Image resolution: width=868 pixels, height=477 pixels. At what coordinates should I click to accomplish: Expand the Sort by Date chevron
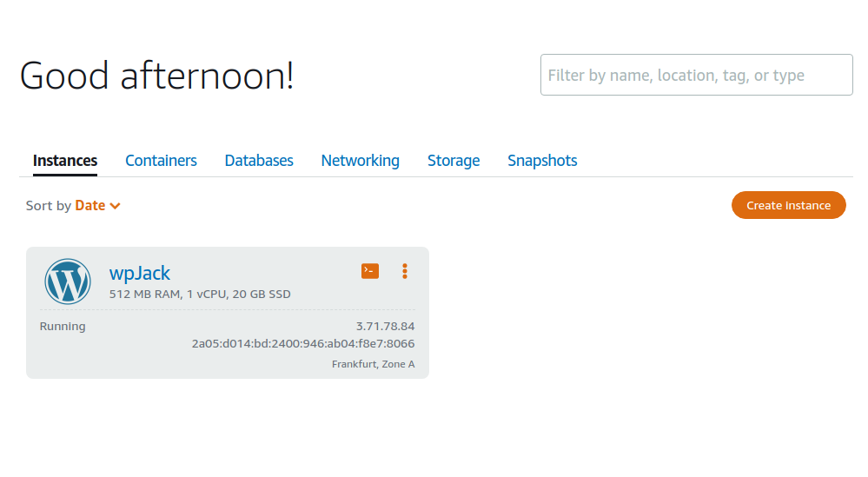[116, 206]
